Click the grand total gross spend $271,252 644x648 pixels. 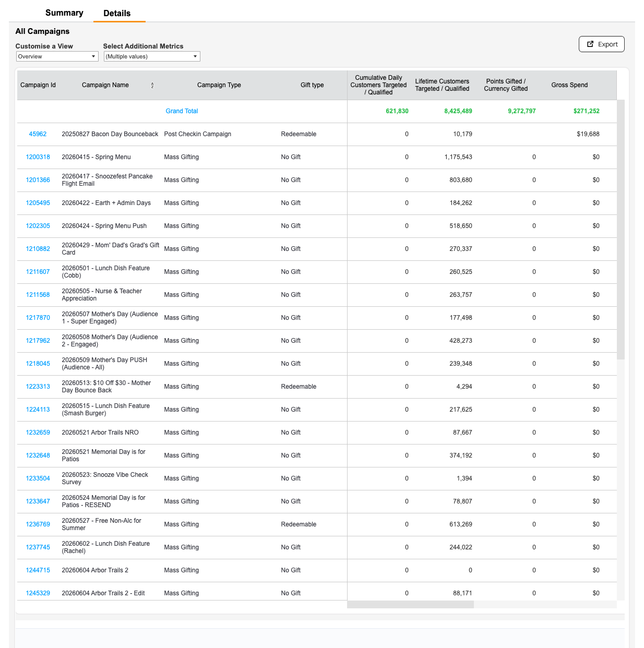click(586, 111)
